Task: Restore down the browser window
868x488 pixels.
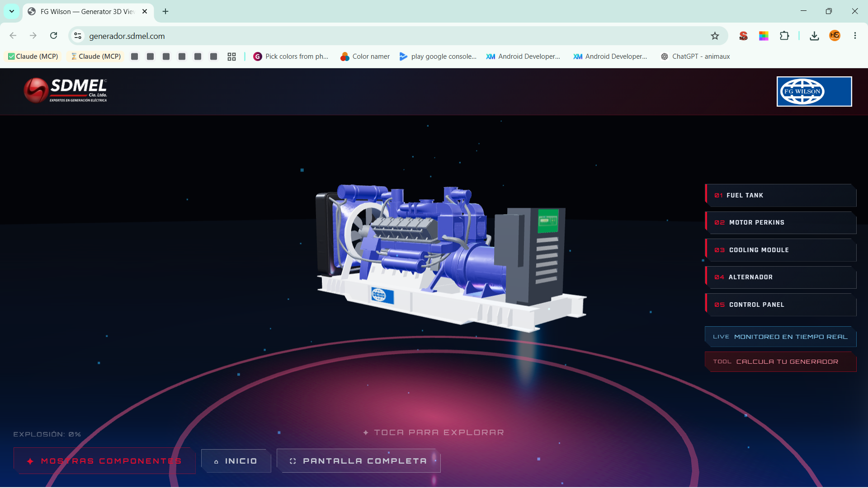Action: tap(829, 11)
